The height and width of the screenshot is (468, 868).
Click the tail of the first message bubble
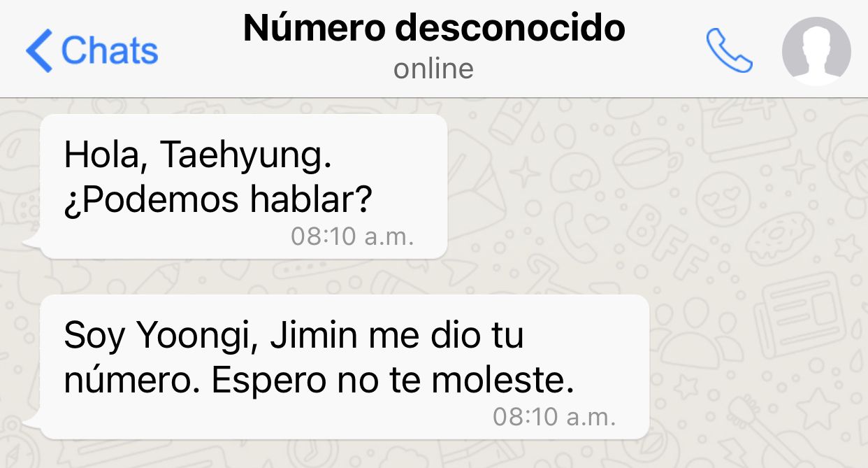(33, 243)
